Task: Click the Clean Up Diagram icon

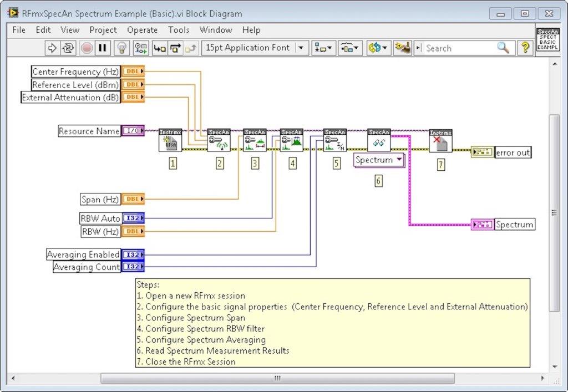Action: tap(402, 48)
